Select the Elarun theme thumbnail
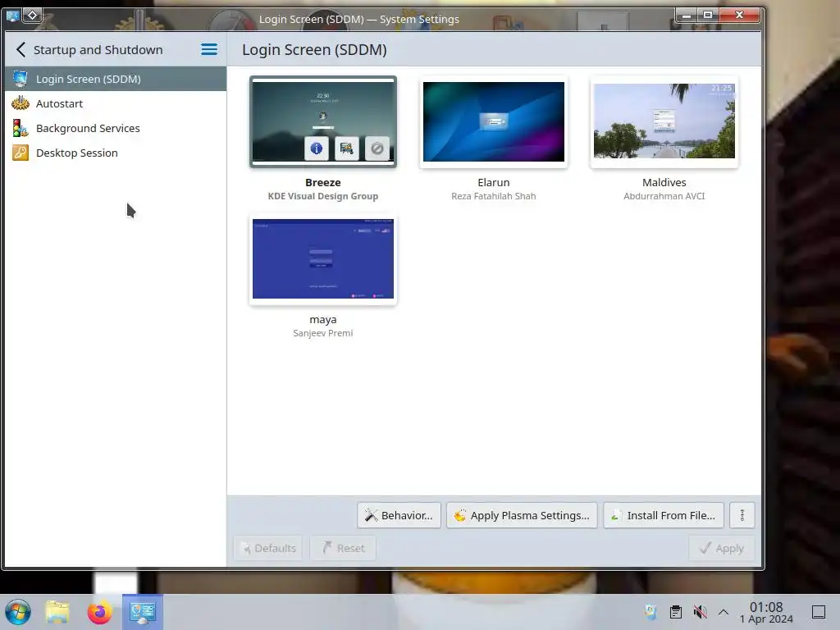The height and width of the screenshot is (630, 840). click(x=493, y=121)
